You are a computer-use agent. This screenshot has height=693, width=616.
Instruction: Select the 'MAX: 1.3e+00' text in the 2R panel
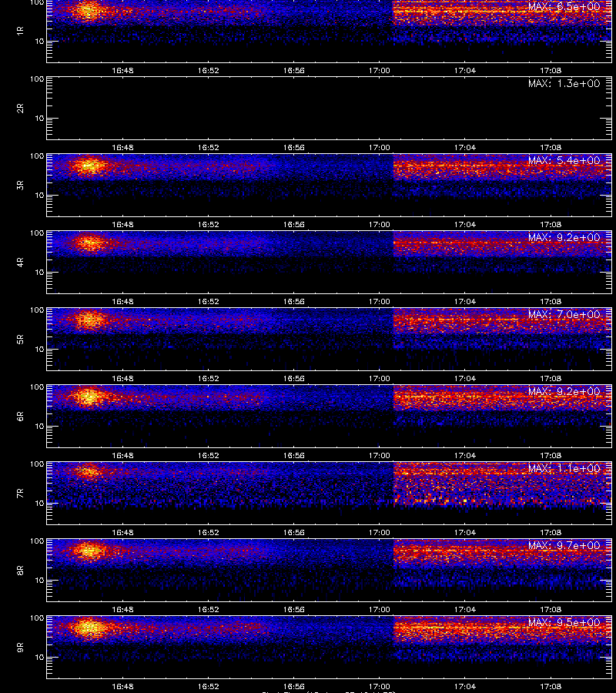click(564, 83)
